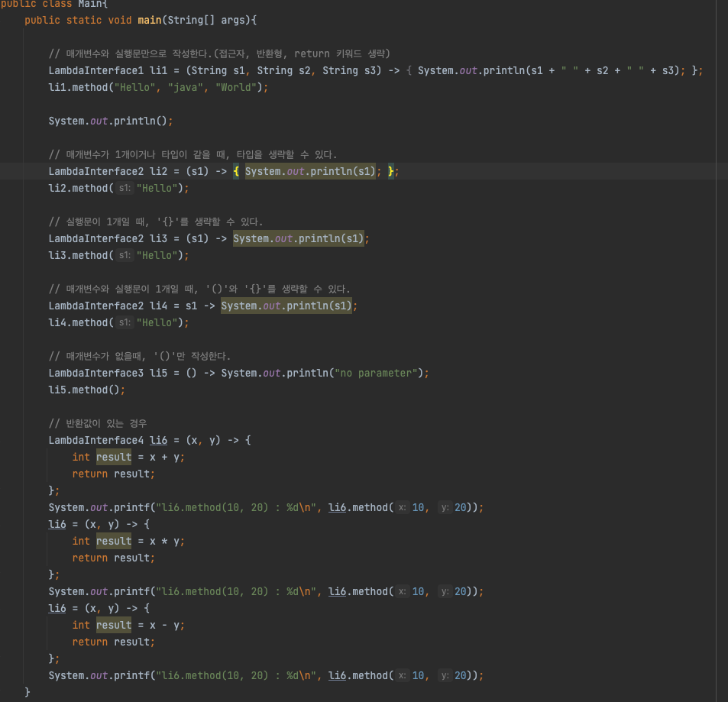Click the expression x * y
Image resolution: width=728 pixels, height=702 pixels.
coord(164,542)
